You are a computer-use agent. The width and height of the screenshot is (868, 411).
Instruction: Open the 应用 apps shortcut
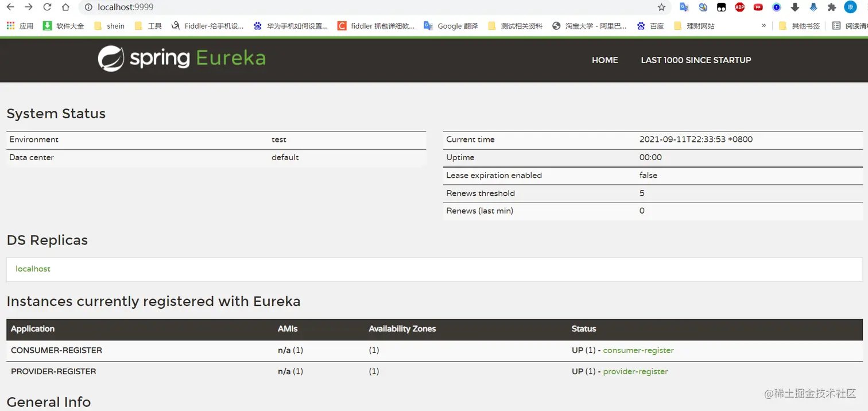[x=20, y=26]
